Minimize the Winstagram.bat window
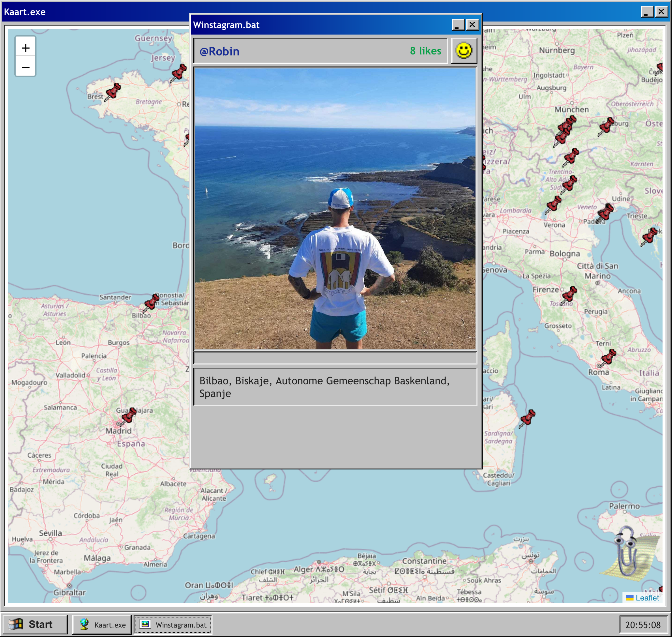Image resolution: width=672 pixels, height=637 pixels. 458,25
